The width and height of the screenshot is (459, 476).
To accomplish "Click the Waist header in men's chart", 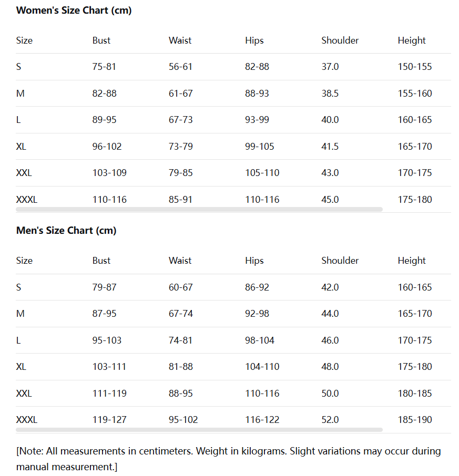I will click(180, 261).
